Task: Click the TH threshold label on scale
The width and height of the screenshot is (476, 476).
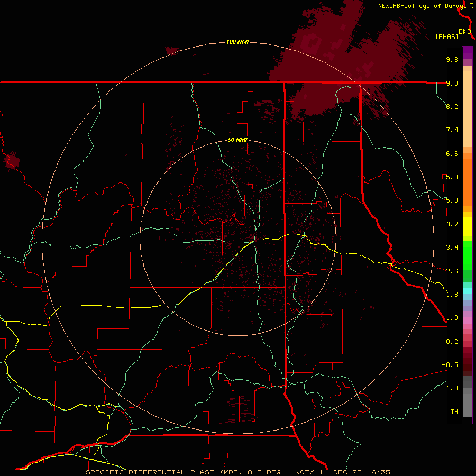Action: [x=454, y=412]
